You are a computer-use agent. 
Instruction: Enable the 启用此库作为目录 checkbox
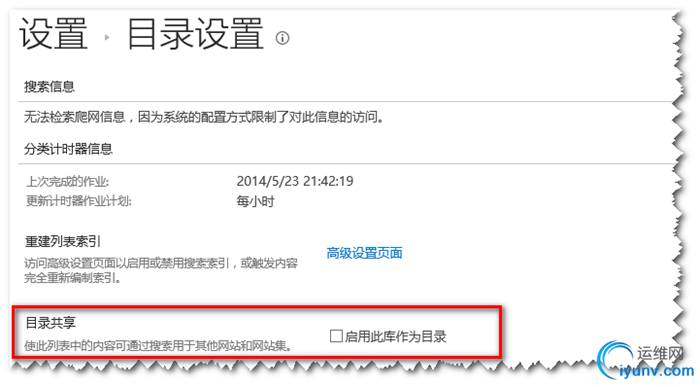pyautogui.click(x=336, y=336)
